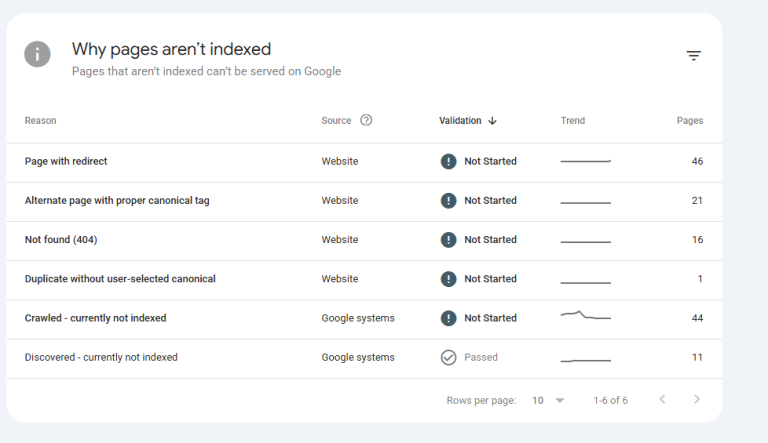This screenshot has height=443, width=768.
Task: Click the rows per page value 10
Action: pos(538,400)
